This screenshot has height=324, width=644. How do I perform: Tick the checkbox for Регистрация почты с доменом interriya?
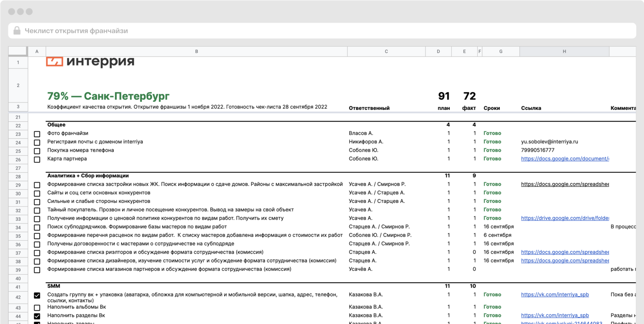tap(37, 142)
